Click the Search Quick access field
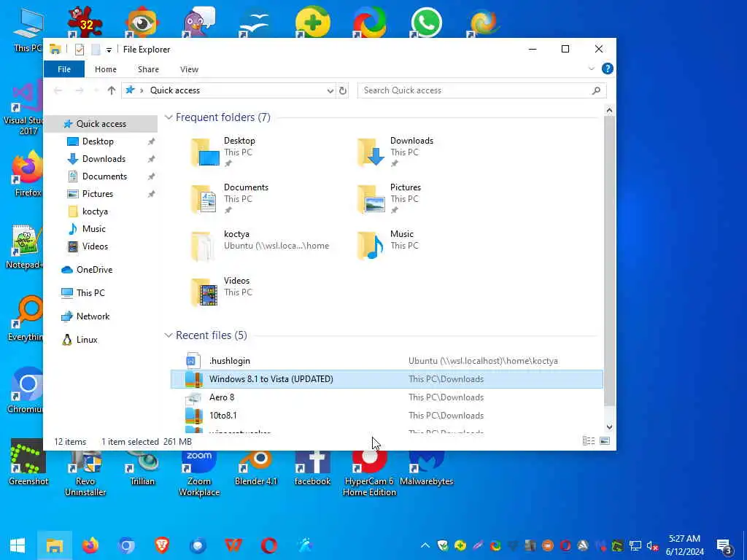This screenshot has height=560, width=747. 481,90
